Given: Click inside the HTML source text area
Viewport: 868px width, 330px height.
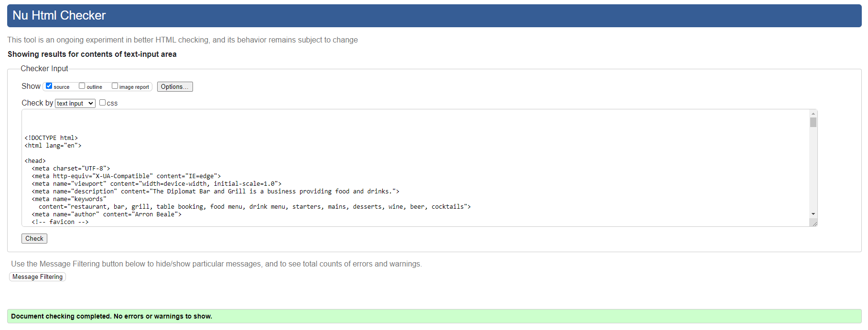Looking at the screenshot, I should pos(416,168).
